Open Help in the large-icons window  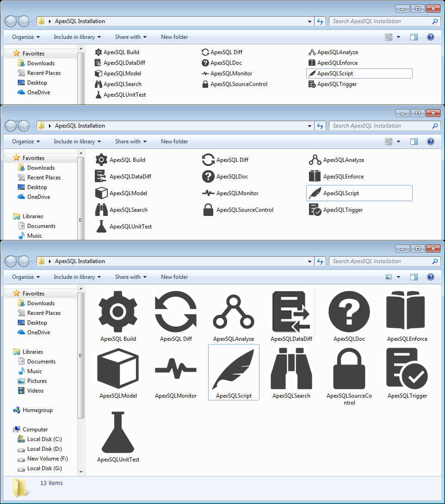(x=431, y=277)
